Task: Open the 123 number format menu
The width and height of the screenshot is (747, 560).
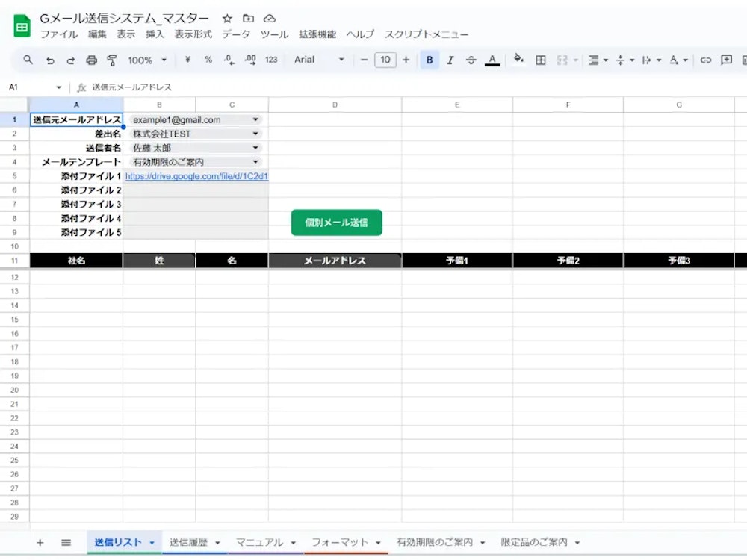Action: tap(272, 60)
